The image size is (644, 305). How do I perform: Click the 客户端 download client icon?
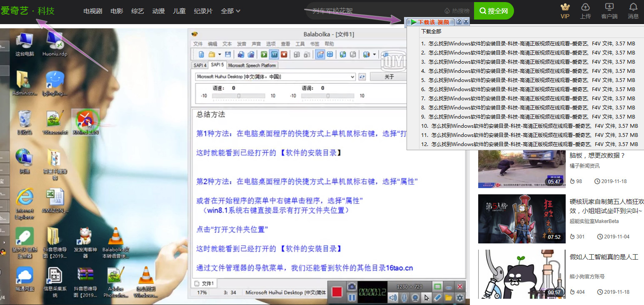tap(609, 7)
